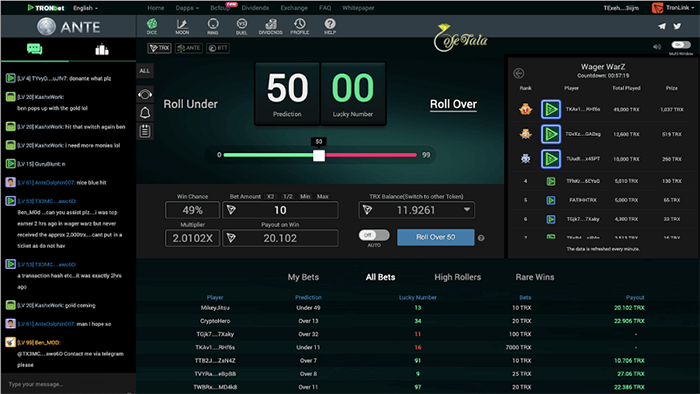Image resolution: width=700 pixels, height=394 pixels.
Task: Click the Telegram icon in header
Action: pyautogui.click(x=662, y=26)
